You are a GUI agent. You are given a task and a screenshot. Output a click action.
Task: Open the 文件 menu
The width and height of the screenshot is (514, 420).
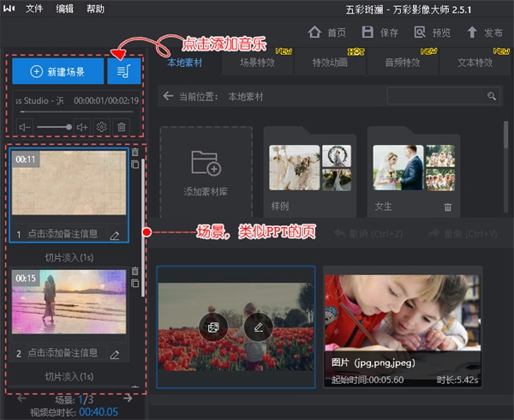(x=34, y=8)
